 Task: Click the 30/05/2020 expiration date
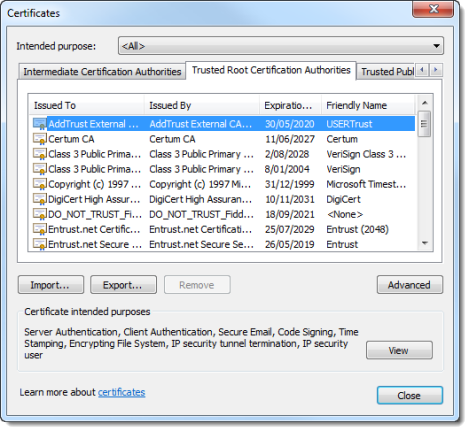tap(290, 124)
